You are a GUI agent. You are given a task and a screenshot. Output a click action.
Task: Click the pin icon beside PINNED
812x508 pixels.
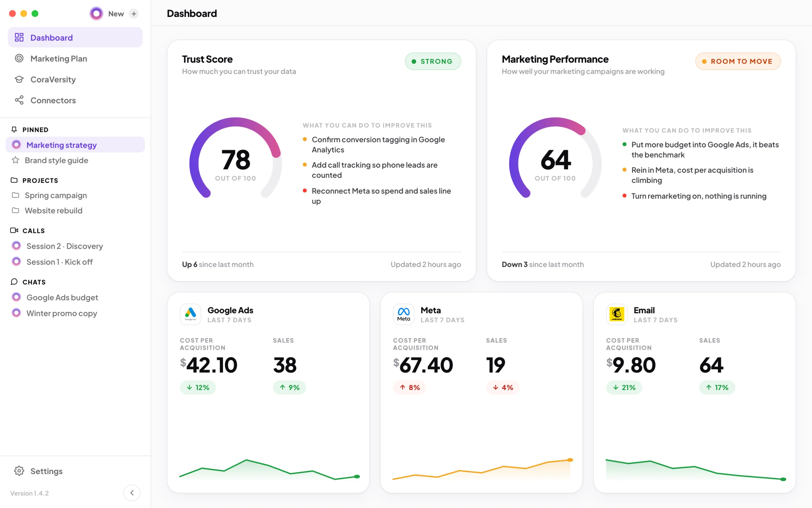pyautogui.click(x=14, y=129)
